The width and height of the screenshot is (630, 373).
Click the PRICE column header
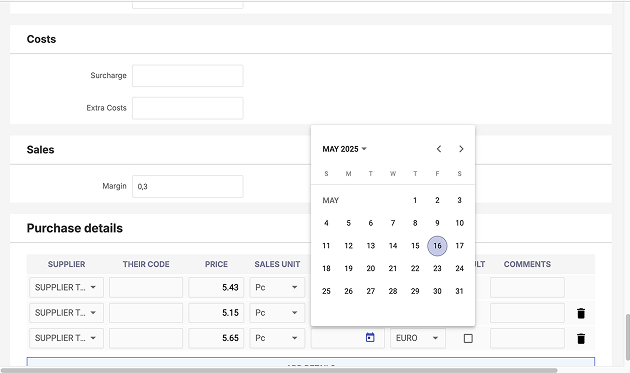click(216, 264)
